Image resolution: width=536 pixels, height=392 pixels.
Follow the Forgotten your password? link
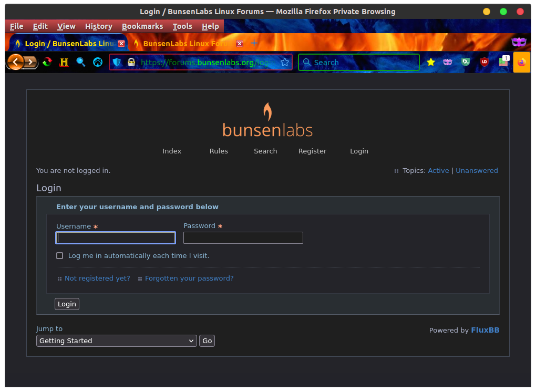(189, 278)
